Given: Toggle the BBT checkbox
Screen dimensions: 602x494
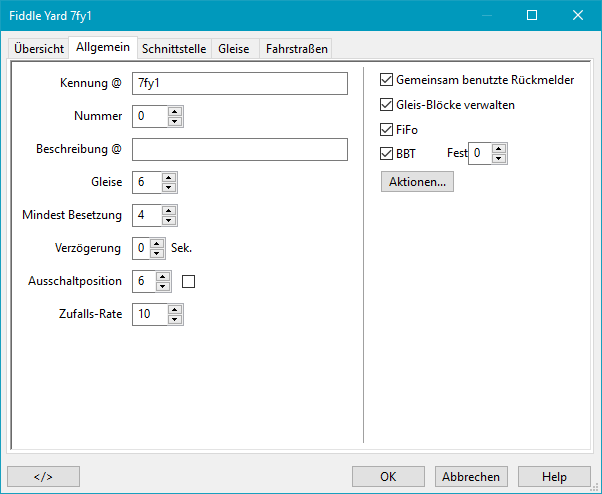Looking at the screenshot, I should 387,154.
